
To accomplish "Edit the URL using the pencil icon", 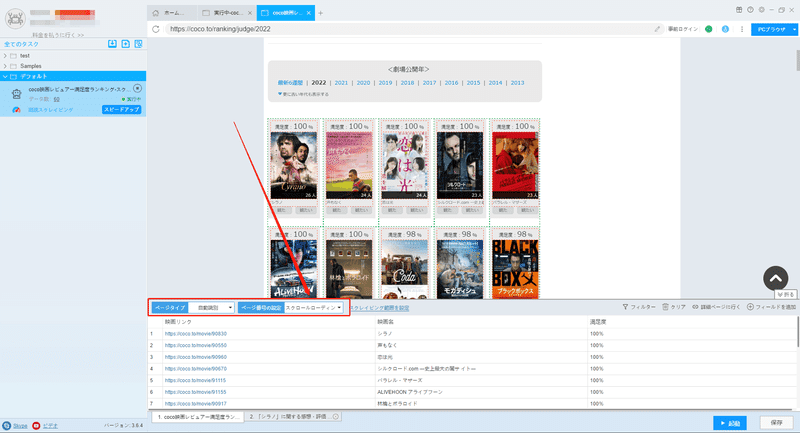I will point(657,29).
